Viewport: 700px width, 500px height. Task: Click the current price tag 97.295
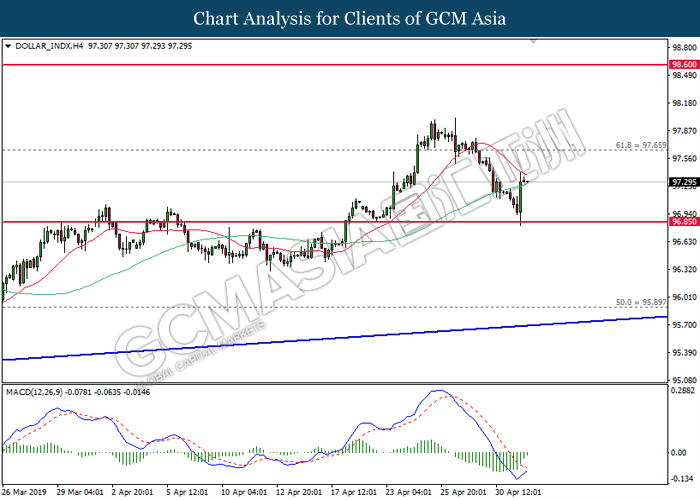click(x=684, y=182)
